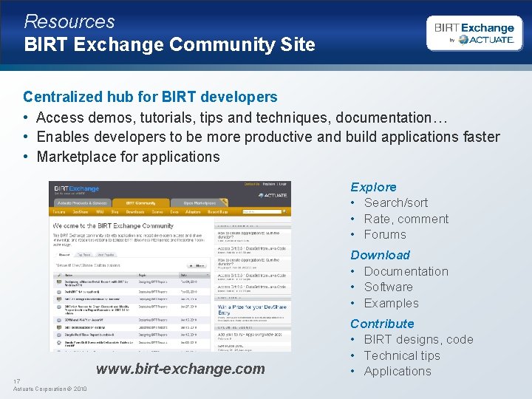Open Wiki in the orange navigation bar
The width and height of the screenshot is (532, 399).
100,212
